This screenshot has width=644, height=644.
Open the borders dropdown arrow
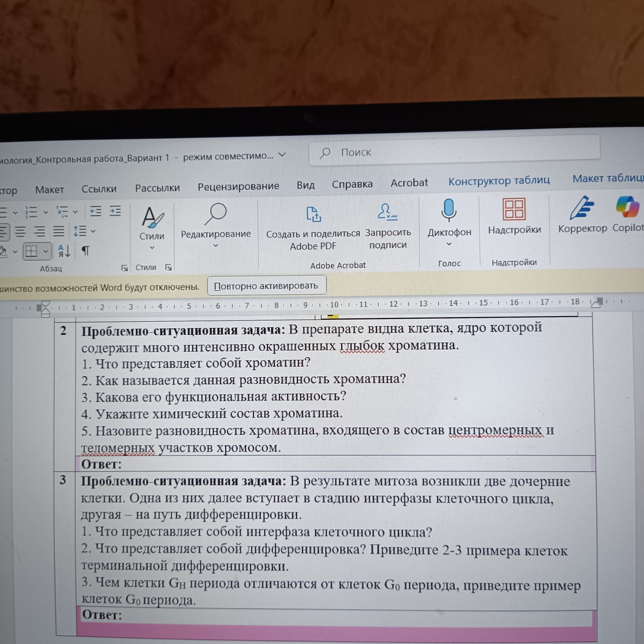click(x=46, y=252)
